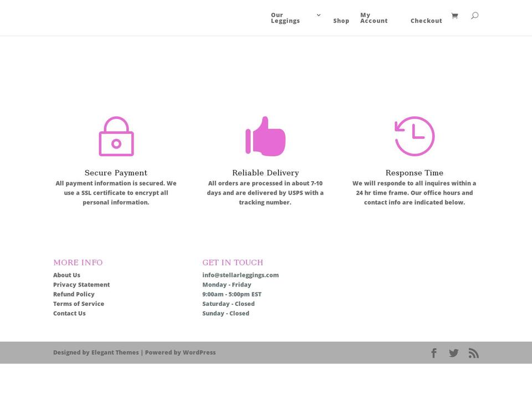This screenshot has width=532, height=399.
Task: Click the WordPress footer link
Action: (x=199, y=352)
